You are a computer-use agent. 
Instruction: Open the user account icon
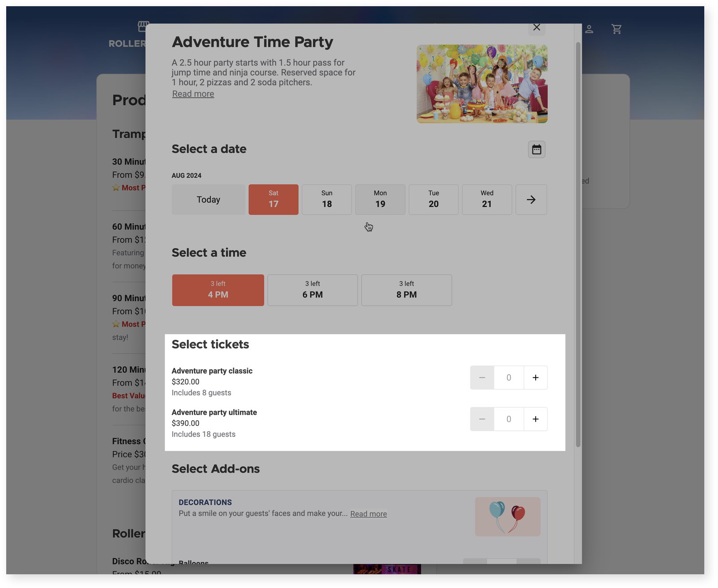coord(589,29)
